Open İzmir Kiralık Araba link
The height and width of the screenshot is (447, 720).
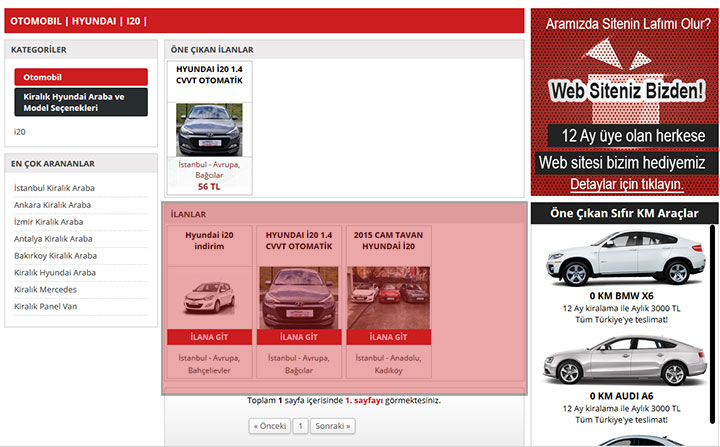pos(48,222)
